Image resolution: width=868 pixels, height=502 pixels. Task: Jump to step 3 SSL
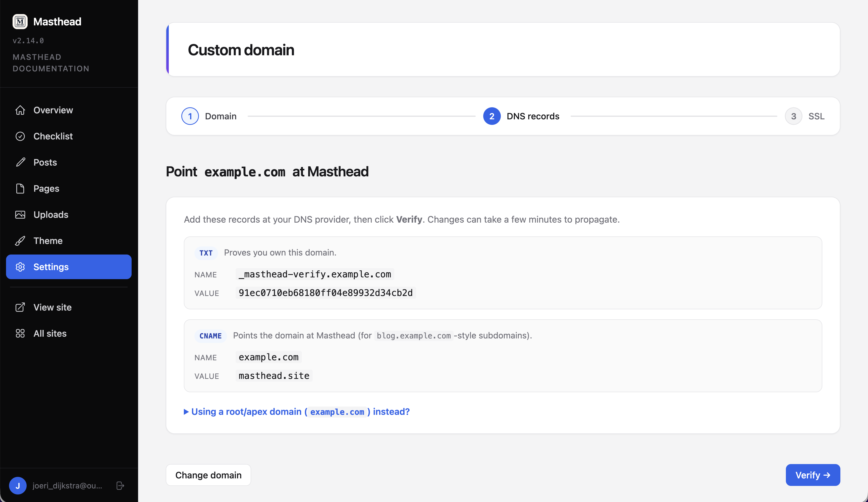[x=805, y=116]
